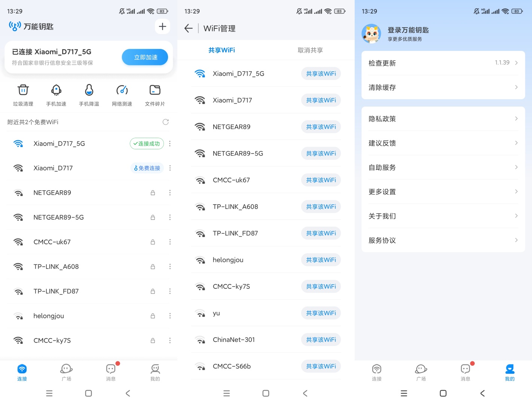This screenshot has width=532, height=404.
Task: Tap the 手机加速 phone boost icon
Action: [x=56, y=95]
